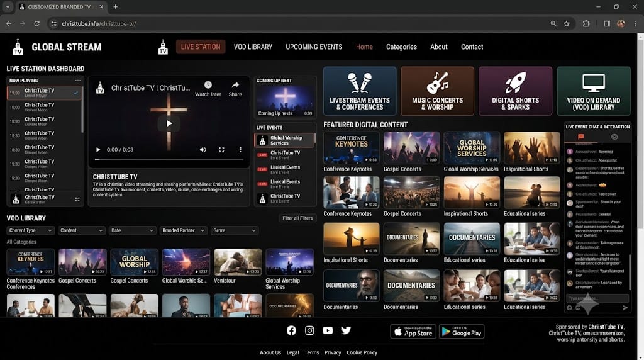Open the second tab icon in chat panel
This screenshot has width=644, height=360.
[x=614, y=137]
